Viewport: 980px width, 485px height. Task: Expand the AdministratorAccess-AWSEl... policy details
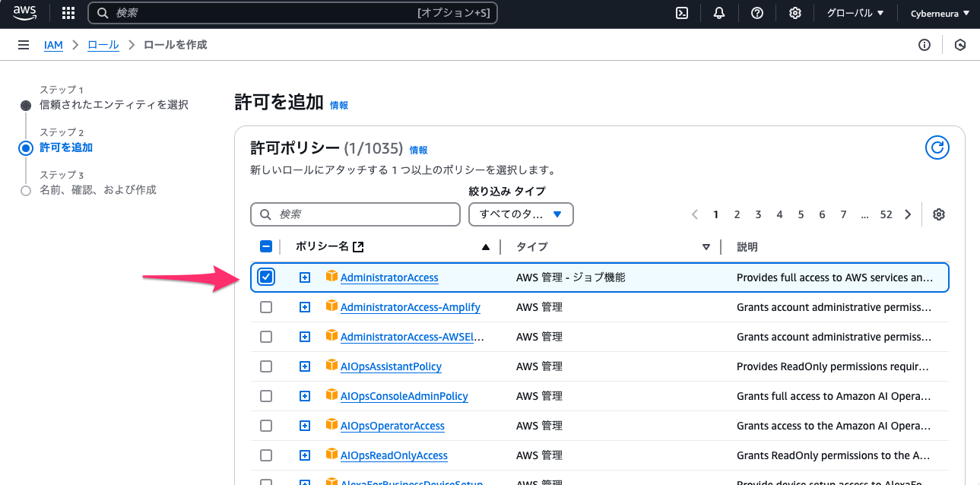pyautogui.click(x=305, y=337)
